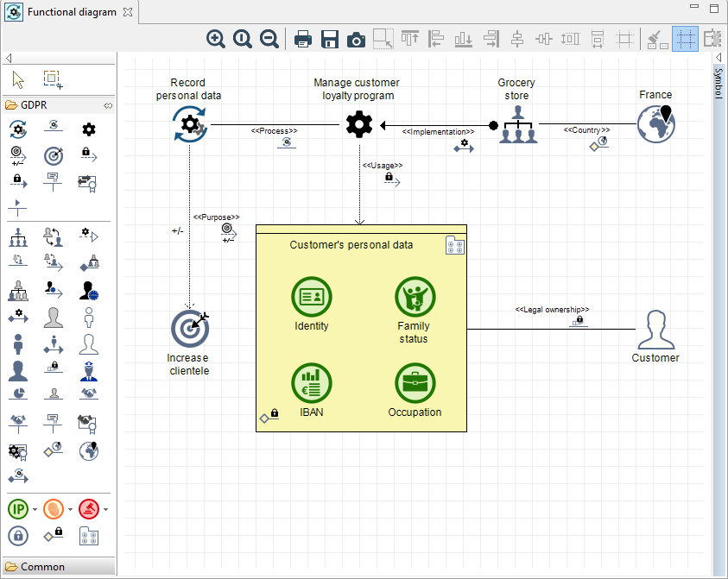The height and width of the screenshot is (579, 728).
Task: Toggle the grid display in the toolbar
Action: point(685,39)
